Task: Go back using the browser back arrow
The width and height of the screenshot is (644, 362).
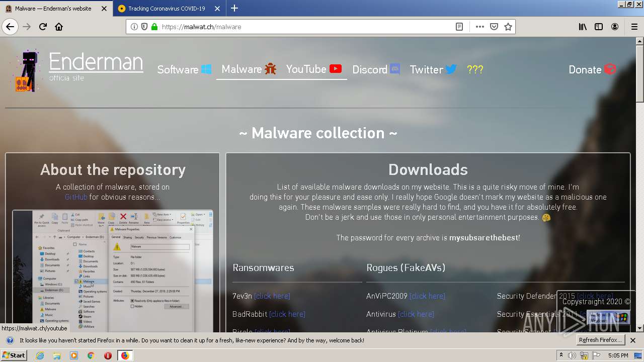Action: (10, 27)
